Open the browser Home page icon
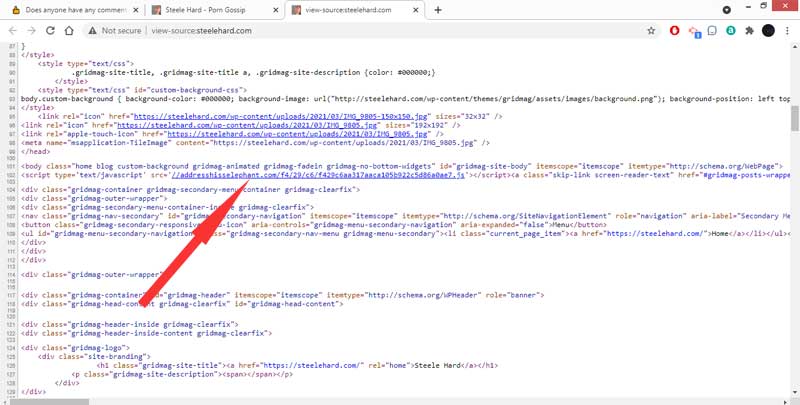Screen dimensions: 800x405 pos(69,31)
